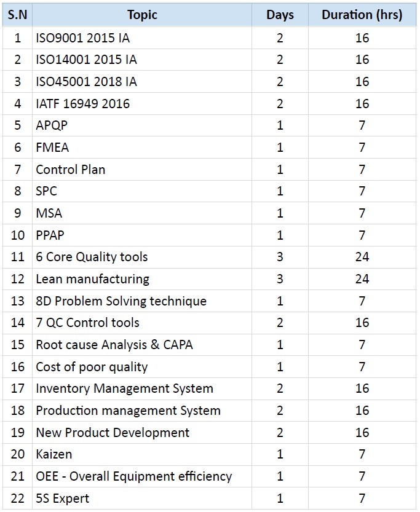
Task: Click the New Product Development cell
Action: (142, 433)
